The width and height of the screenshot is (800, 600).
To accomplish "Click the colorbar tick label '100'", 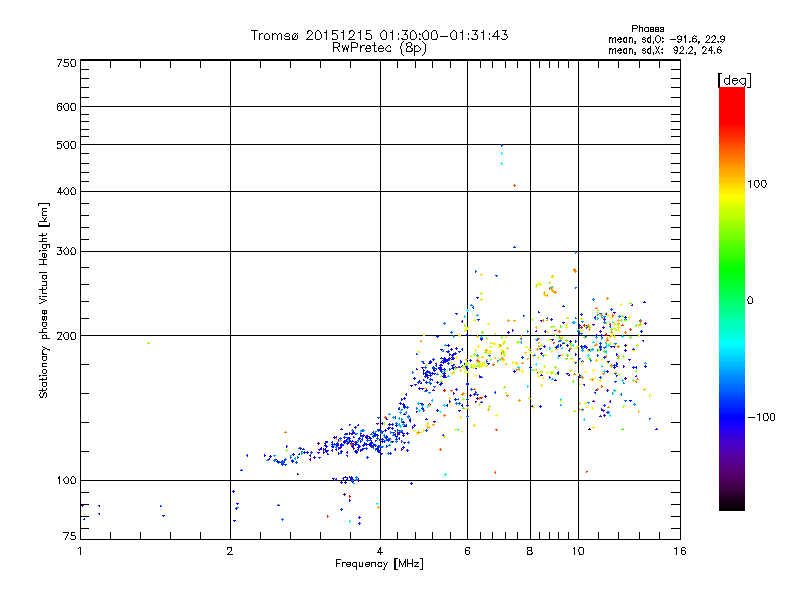I will click(757, 184).
